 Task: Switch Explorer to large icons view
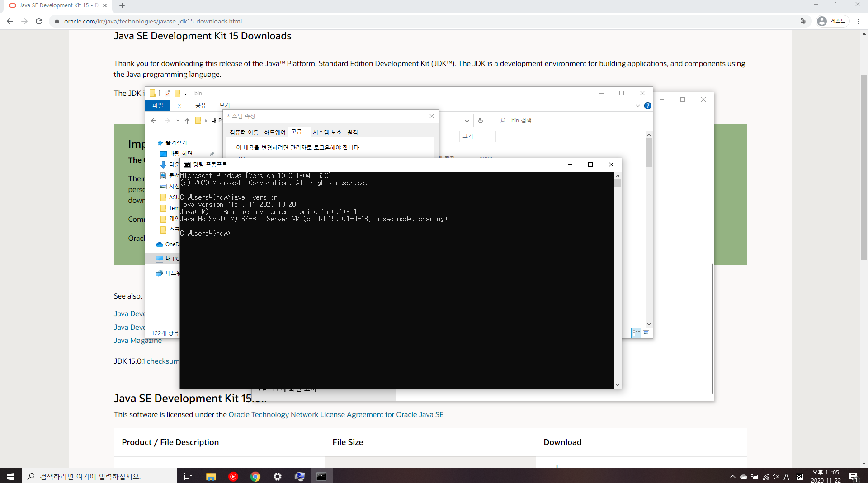[x=646, y=333]
